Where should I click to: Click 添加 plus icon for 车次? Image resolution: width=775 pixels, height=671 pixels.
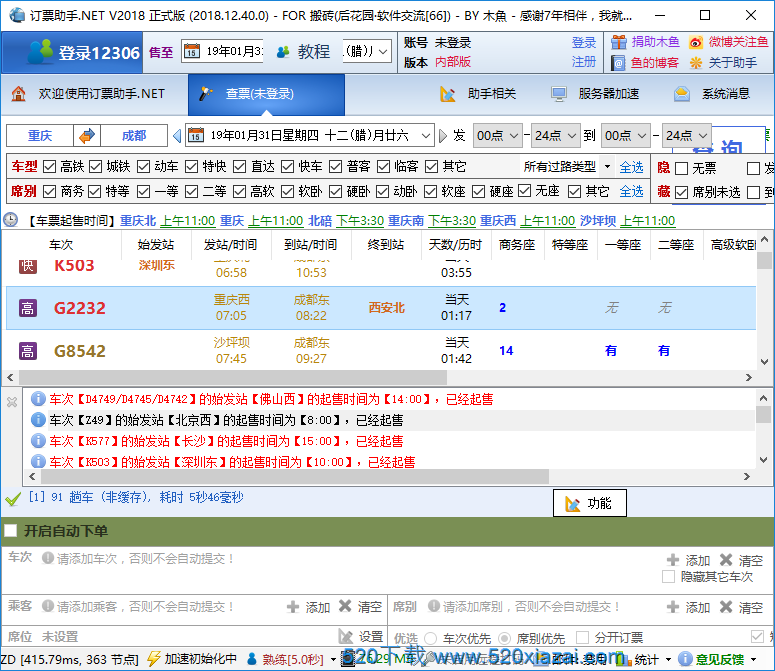coord(674,560)
